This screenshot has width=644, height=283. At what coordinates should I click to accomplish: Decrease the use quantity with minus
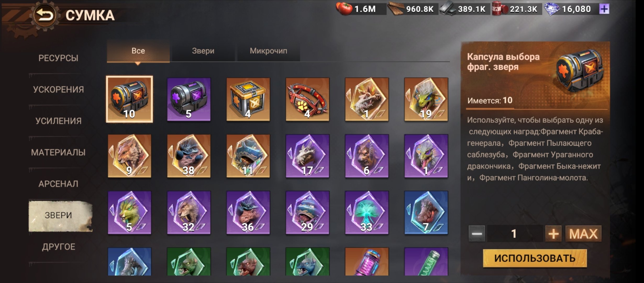click(x=477, y=234)
